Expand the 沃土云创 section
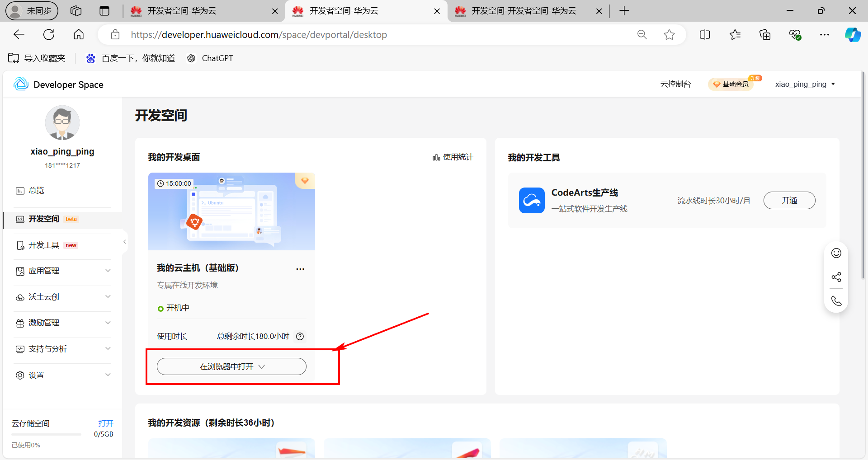 [62, 297]
